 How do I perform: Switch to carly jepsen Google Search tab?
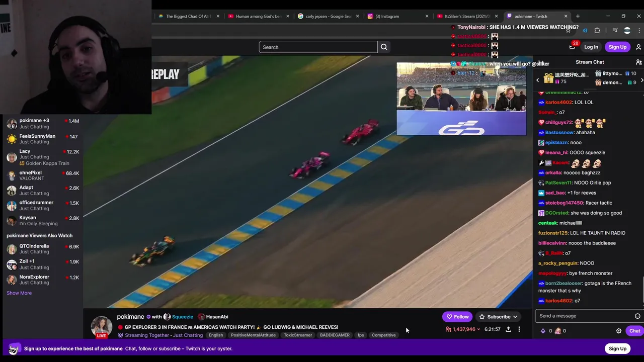point(328,16)
